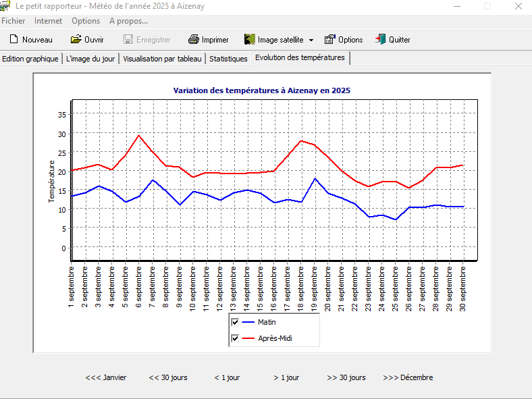This screenshot has width=532, height=399.
Task: Go forward 30 days with >> 30 jours
Action: coord(346,377)
